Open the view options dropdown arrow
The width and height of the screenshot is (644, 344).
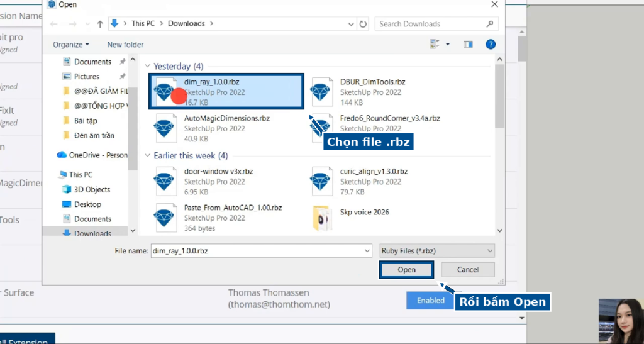coord(448,44)
